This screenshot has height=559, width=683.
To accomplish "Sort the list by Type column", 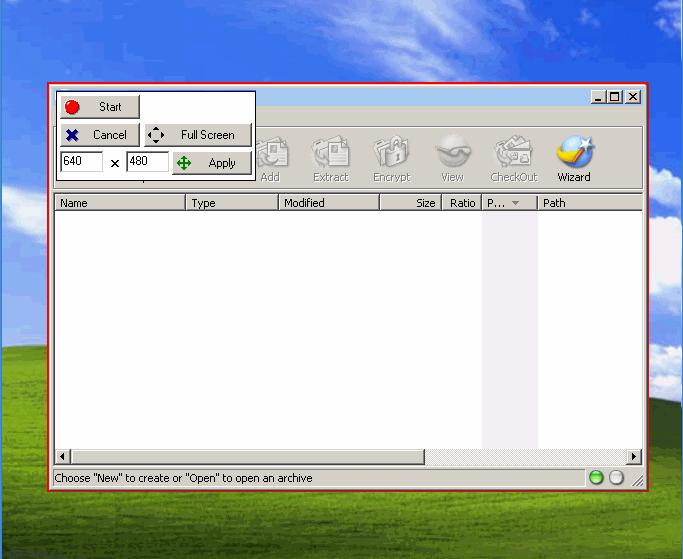I will tap(232, 203).
